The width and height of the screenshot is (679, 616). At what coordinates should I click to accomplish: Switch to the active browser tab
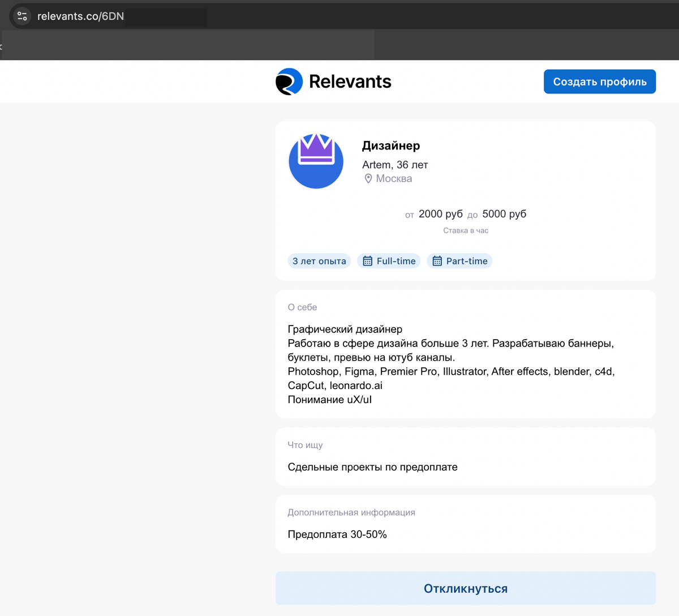click(x=187, y=44)
